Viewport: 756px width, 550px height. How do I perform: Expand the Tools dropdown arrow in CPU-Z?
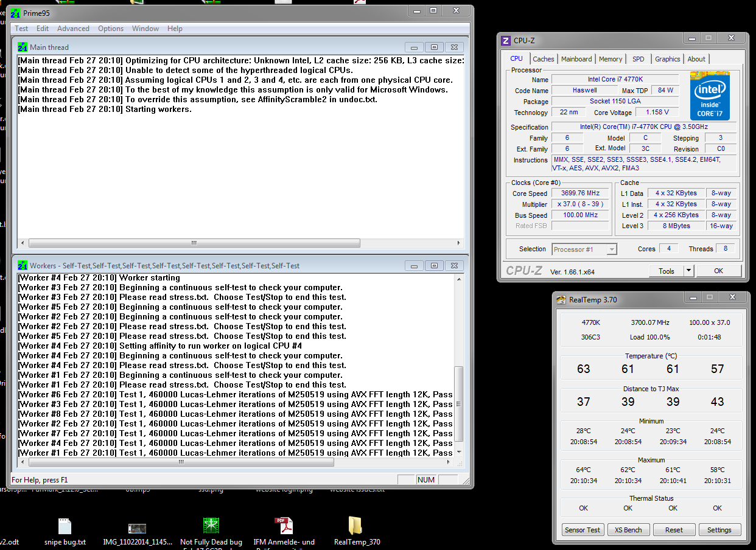coord(688,271)
